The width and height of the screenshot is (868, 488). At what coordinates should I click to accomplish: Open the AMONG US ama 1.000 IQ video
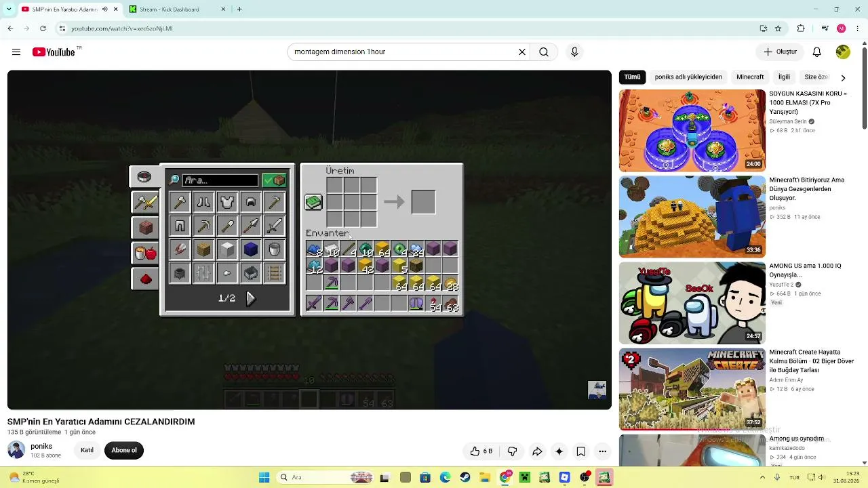pos(805,269)
